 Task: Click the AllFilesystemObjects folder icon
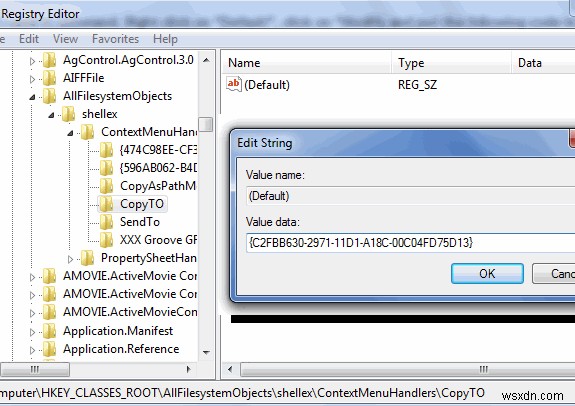coord(50,96)
